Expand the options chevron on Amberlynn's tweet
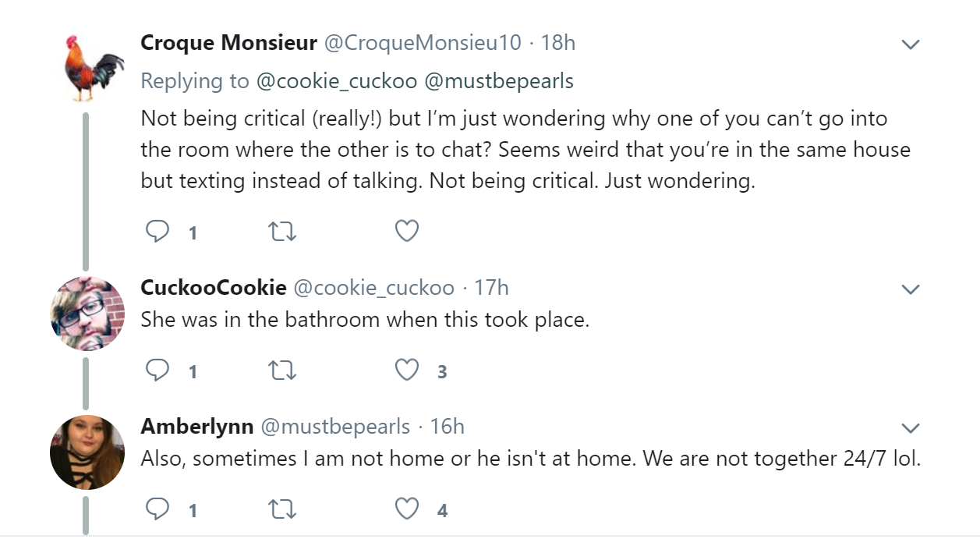Viewport: 980px width, 539px height. click(910, 428)
